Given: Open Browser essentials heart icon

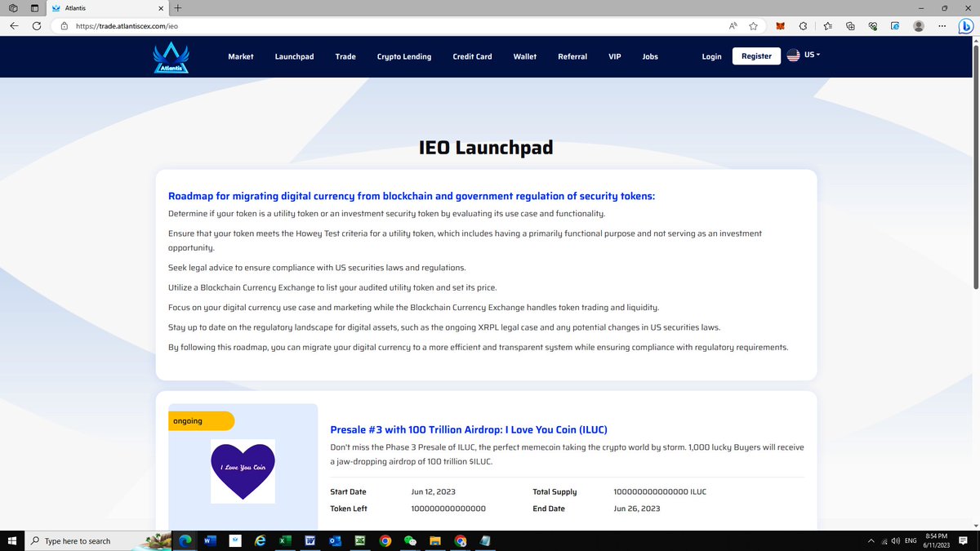Looking at the screenshot, I should click(x=872, y=26).
